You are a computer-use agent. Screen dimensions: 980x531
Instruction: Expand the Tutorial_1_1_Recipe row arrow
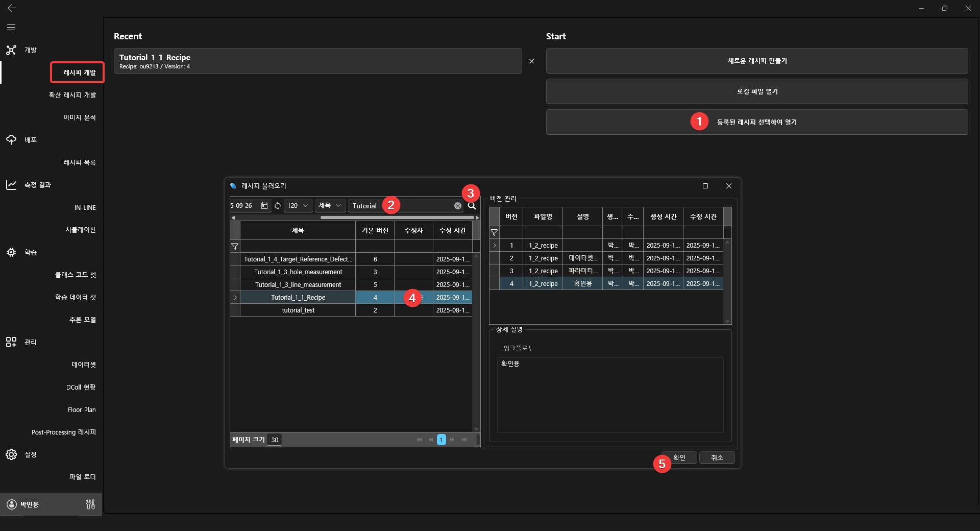(x=235, y=298)
